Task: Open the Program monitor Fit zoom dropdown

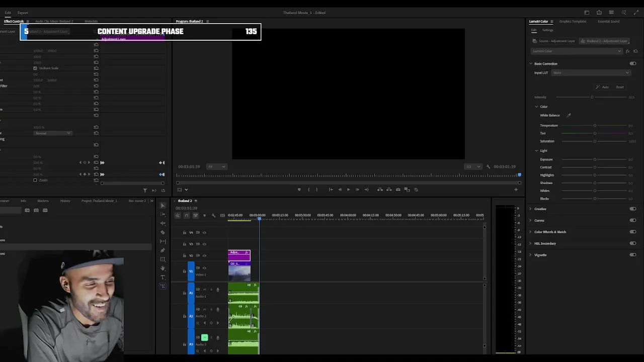Action: click(217, 166)
